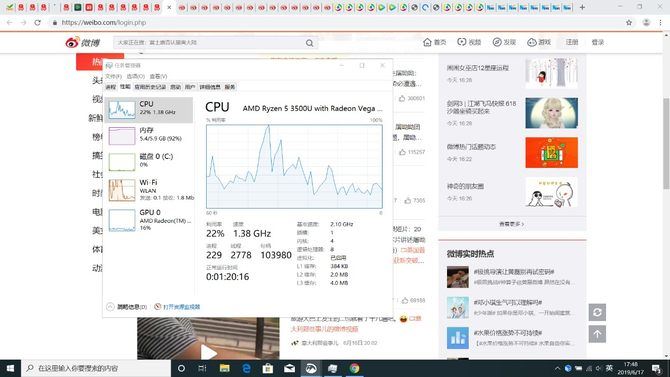Open Microsoft Edge from taskbar
Screen dimensions: 670x377
point(247,368)
